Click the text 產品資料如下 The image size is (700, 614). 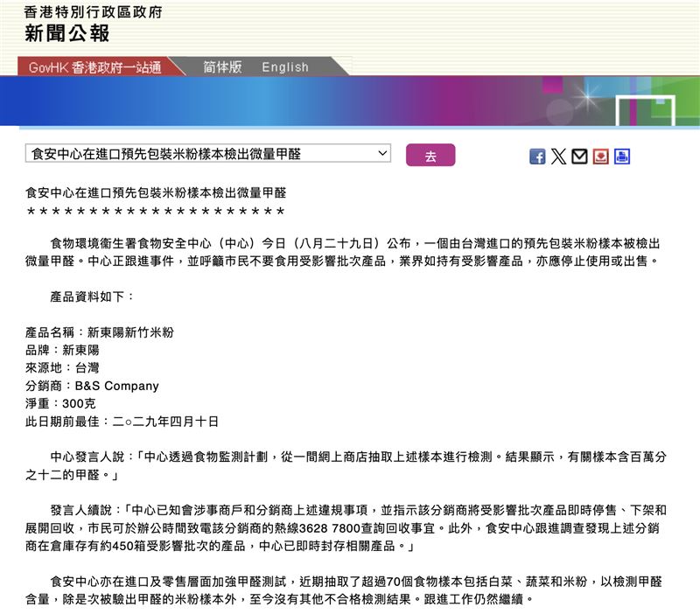click(x=87, y=297)
